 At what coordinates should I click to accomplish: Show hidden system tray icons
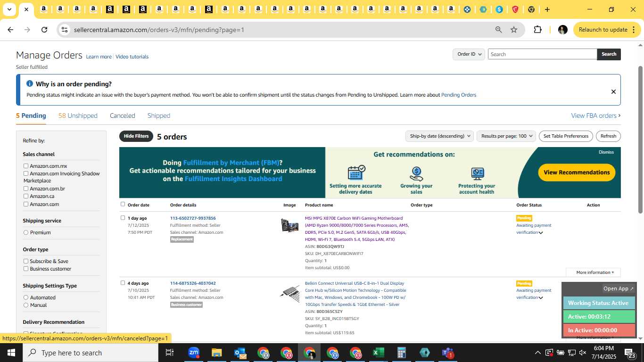(x=537, y=353)
